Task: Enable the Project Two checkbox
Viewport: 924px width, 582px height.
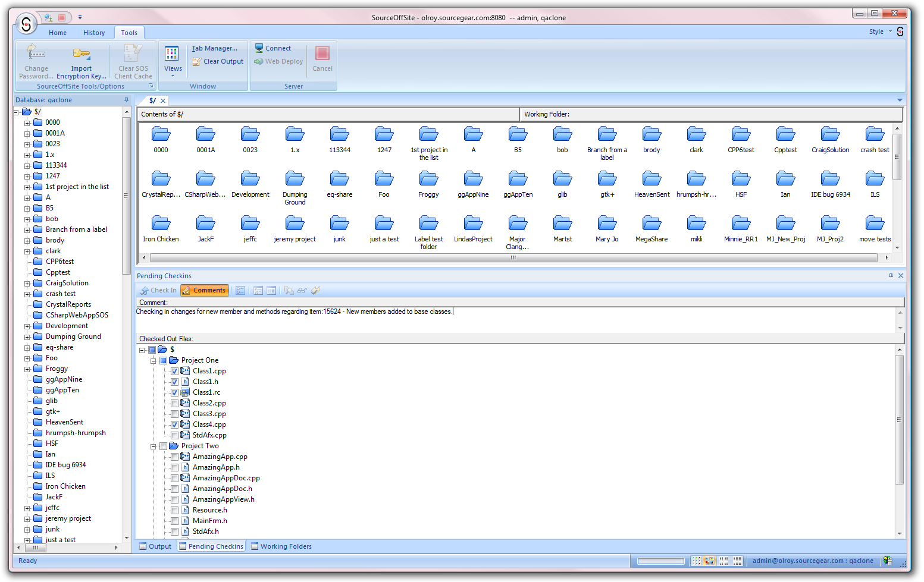Action: 164,445
